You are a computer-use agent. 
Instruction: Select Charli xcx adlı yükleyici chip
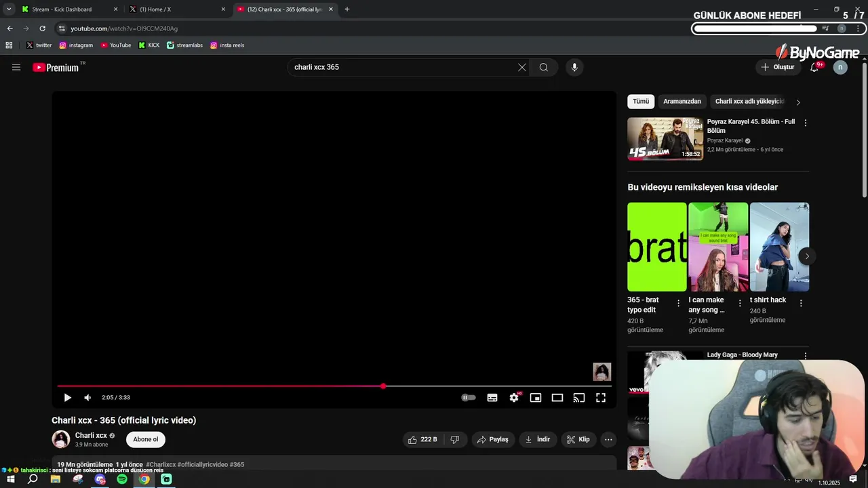[749, 102]
